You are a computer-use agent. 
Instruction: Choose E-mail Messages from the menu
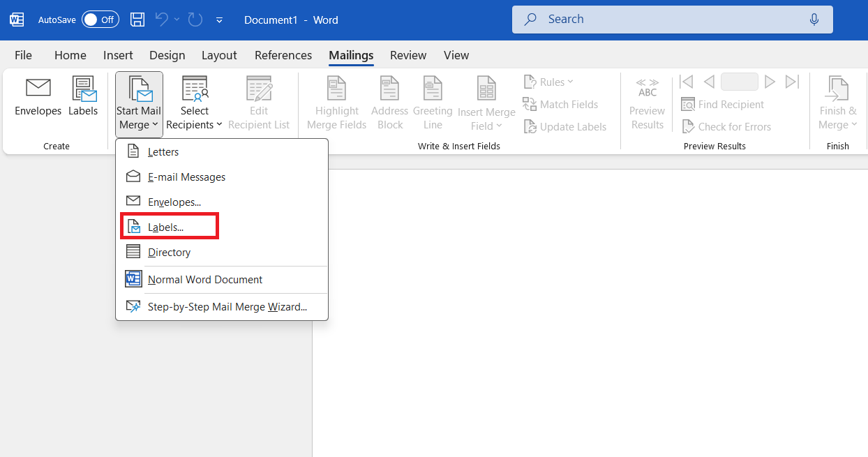coord(222,177)
